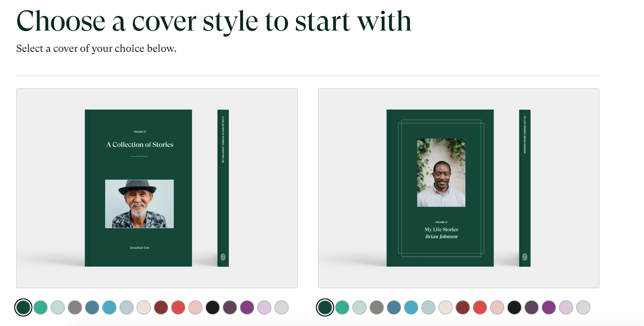644x326 pixels.
Task: Select the A Collection of Stories cover
Action: [x=157, y=188]
